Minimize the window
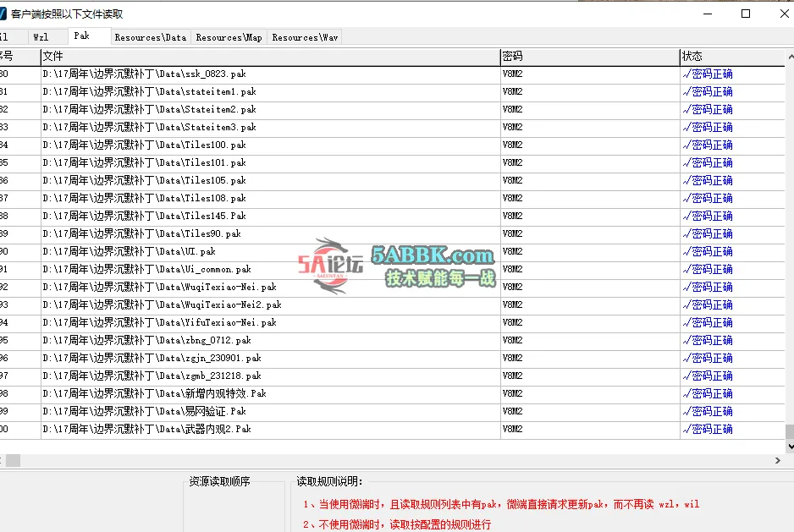 click(708, 14)
